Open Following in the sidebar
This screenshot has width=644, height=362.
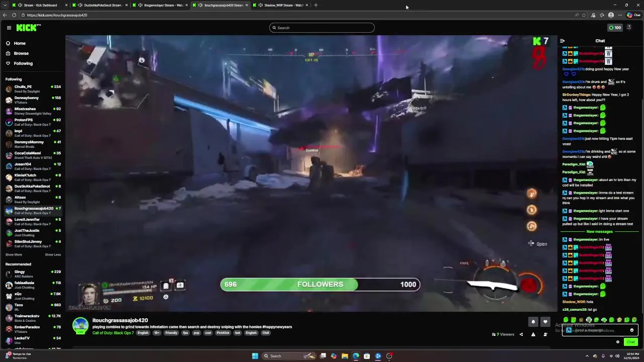23,63
